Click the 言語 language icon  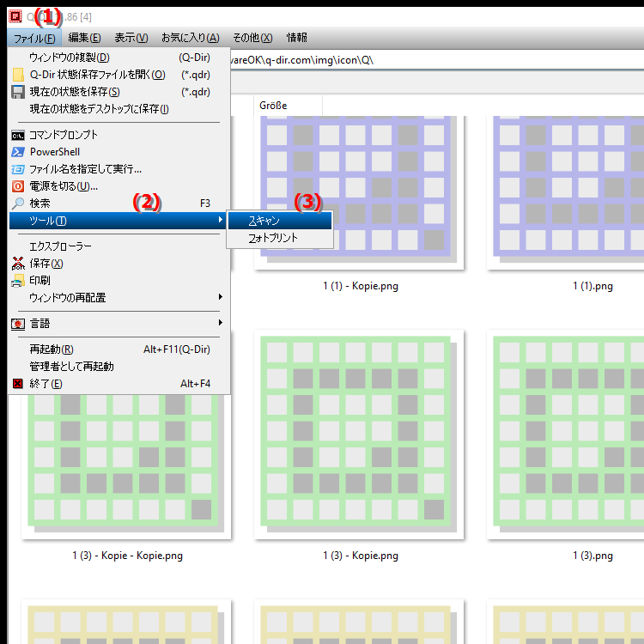[x=18, y=324]
